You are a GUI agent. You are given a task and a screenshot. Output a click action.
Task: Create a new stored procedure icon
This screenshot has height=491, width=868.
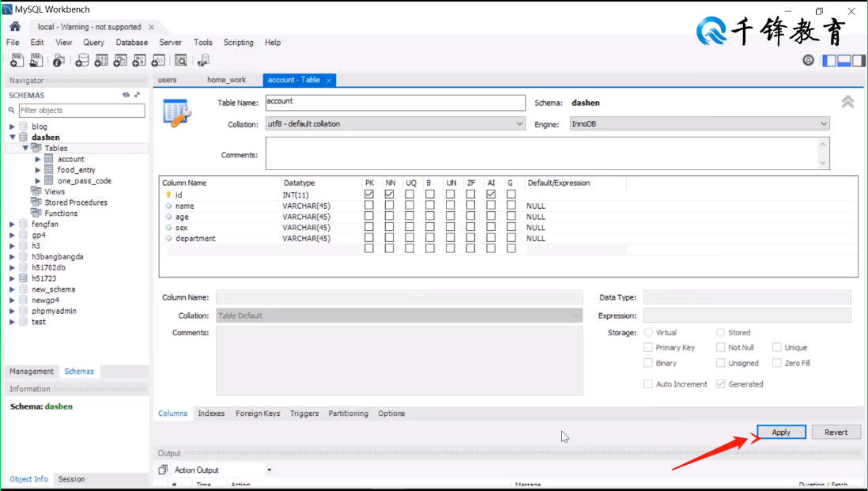[x=139, y=60]
